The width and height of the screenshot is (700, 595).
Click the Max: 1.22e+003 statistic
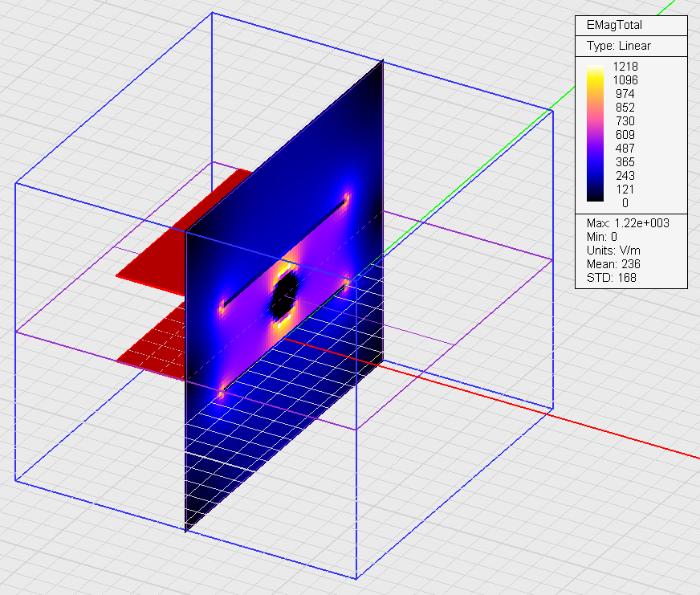(x=628, y=222)
